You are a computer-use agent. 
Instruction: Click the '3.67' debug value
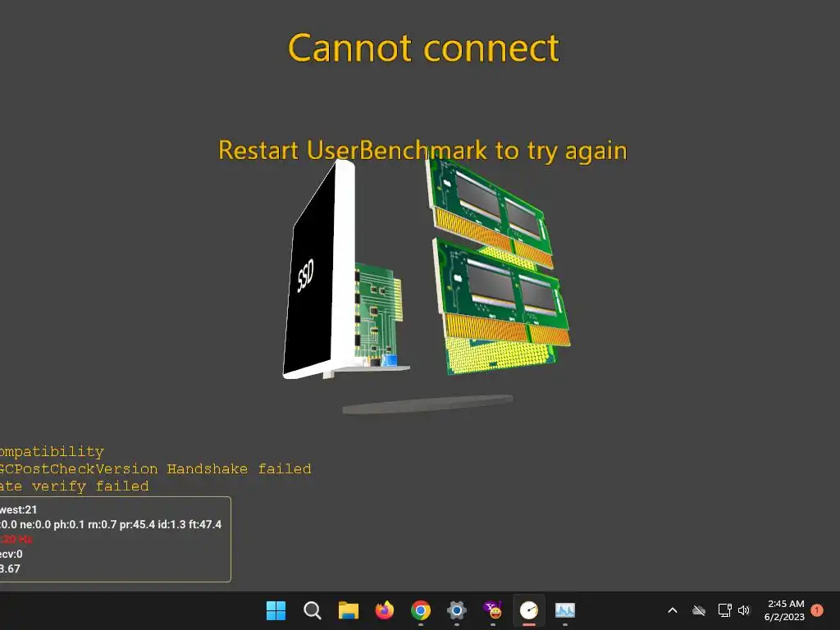[10, 569]
